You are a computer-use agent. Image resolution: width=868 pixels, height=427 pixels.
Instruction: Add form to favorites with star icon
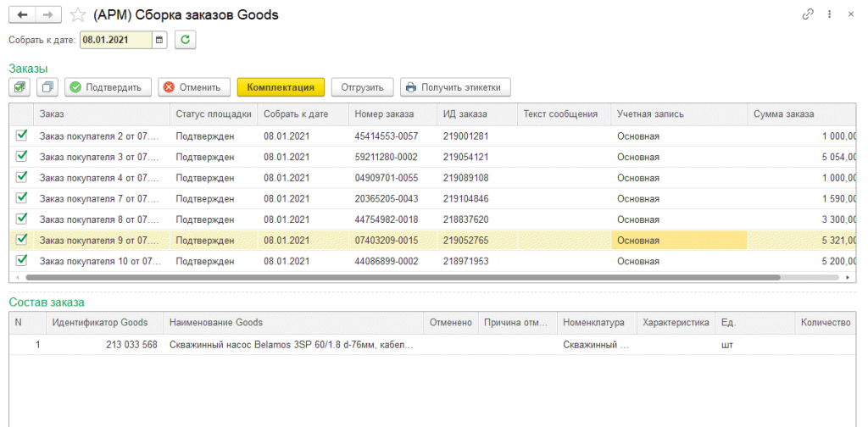coord(78,15)
